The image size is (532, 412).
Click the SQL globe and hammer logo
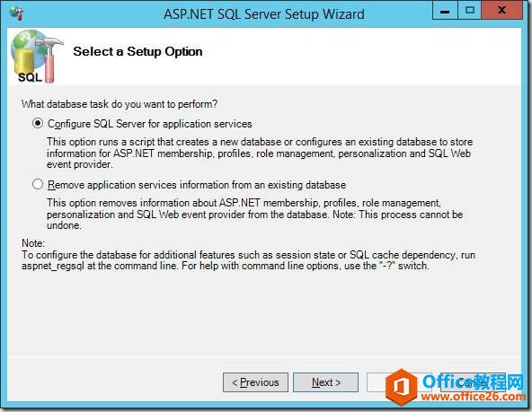click(x=37, y=57)
